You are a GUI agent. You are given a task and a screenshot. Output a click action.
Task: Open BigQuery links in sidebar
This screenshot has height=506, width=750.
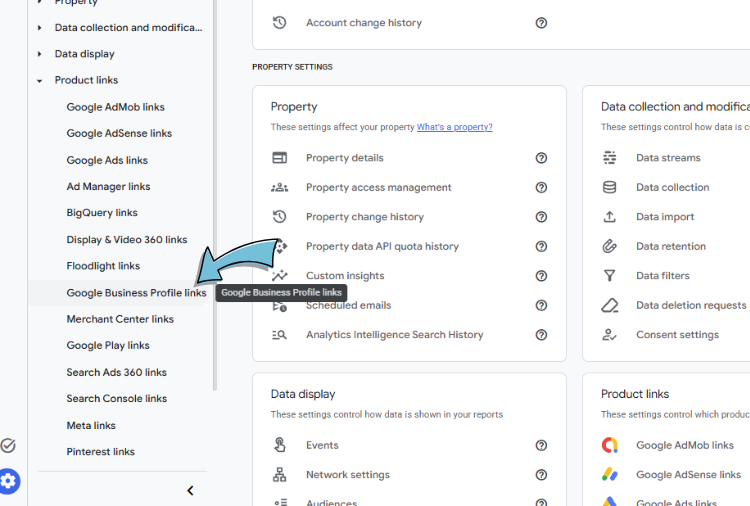click(x=102, y=213)
